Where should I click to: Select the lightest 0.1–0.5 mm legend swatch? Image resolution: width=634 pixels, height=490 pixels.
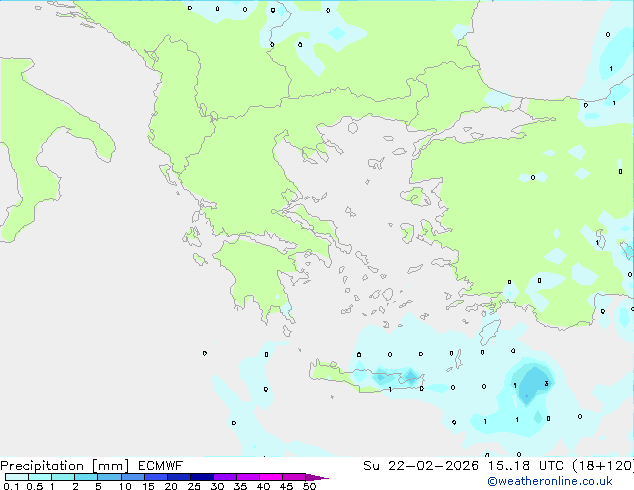click(x=17, y=477)
